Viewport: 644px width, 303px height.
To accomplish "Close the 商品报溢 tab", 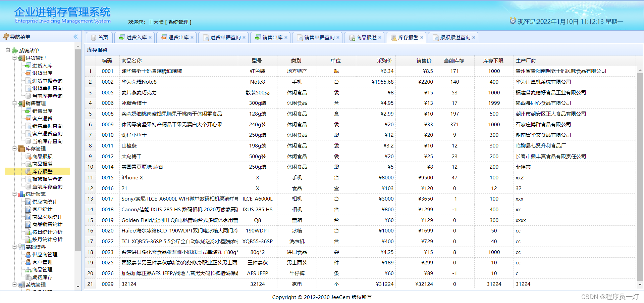I will (380, 38).
